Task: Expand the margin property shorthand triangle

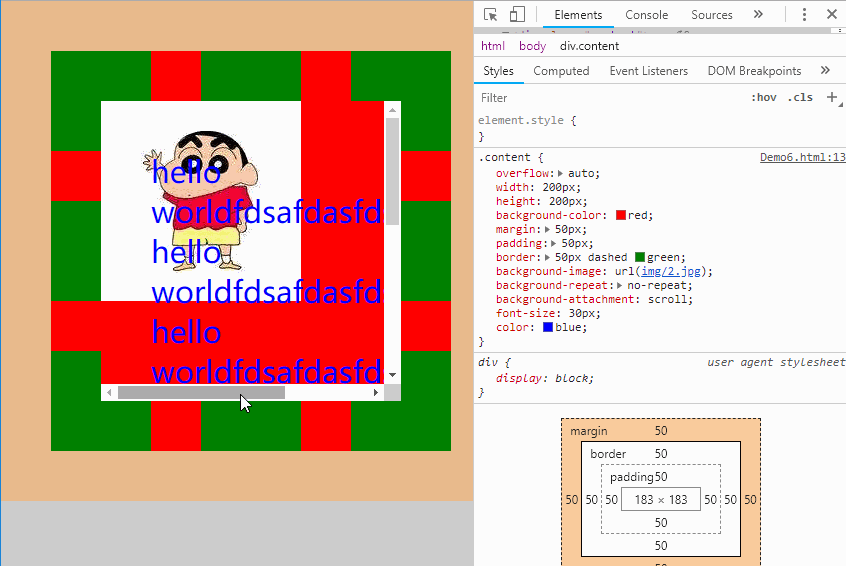Action: [547, 229]
